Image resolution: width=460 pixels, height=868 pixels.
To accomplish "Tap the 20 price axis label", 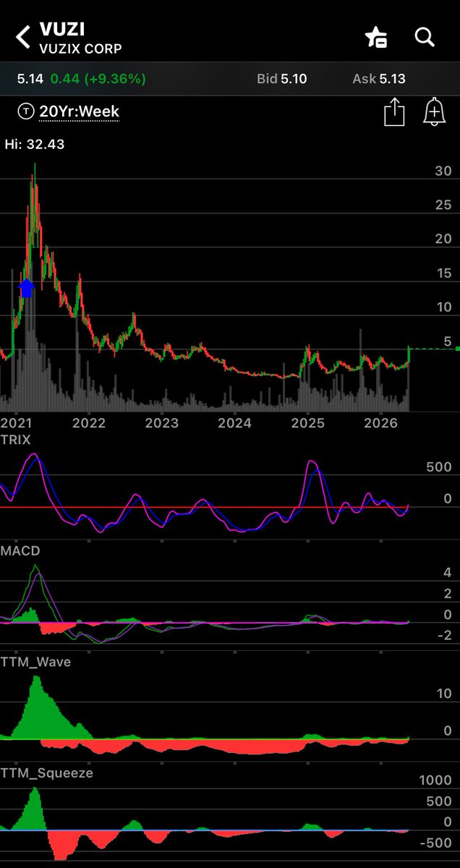I will pos(443,239).
